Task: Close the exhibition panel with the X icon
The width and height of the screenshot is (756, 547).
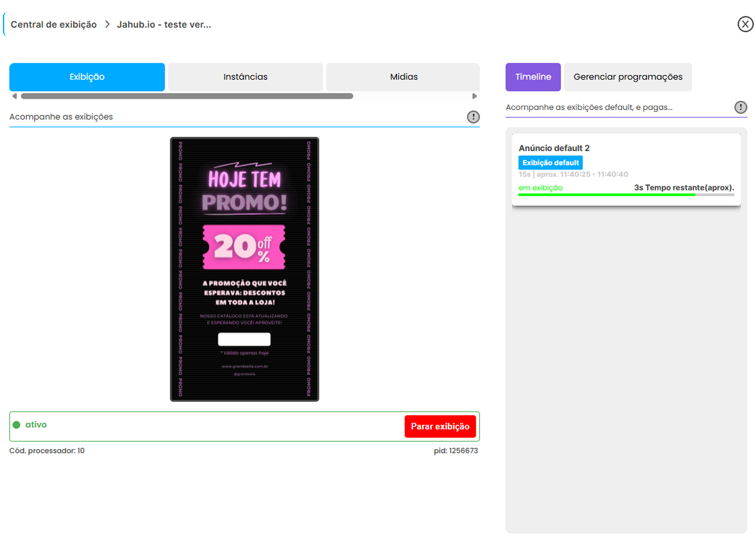Action: [x=745, y=24]
